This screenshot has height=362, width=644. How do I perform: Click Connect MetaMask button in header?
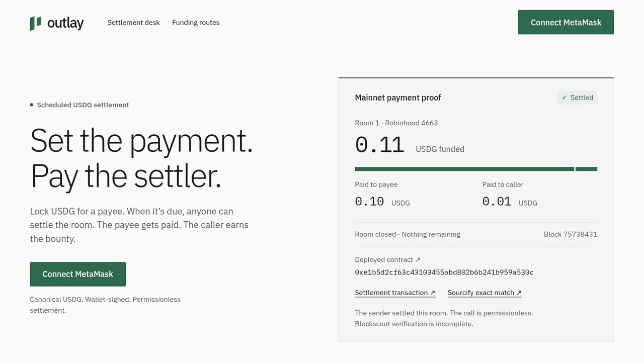pos(566,22)
